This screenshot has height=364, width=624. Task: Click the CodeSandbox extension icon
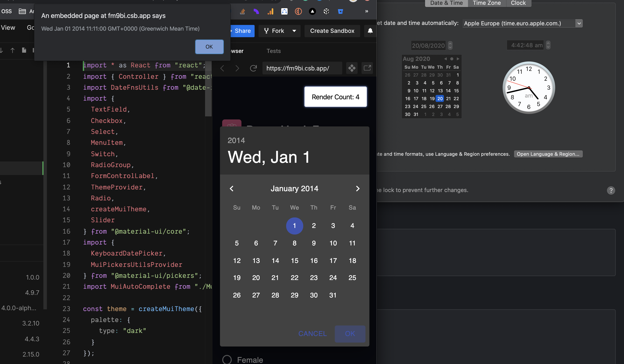pos(326,11)
